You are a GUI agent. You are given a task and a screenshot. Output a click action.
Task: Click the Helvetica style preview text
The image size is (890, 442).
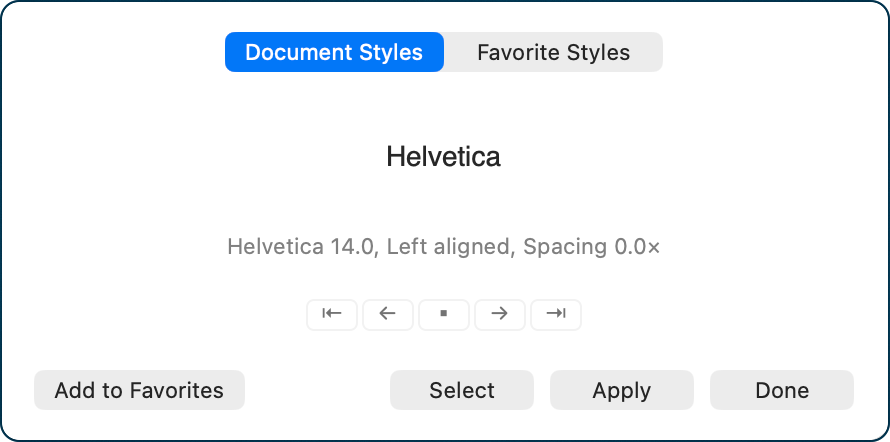coord(443,157)
